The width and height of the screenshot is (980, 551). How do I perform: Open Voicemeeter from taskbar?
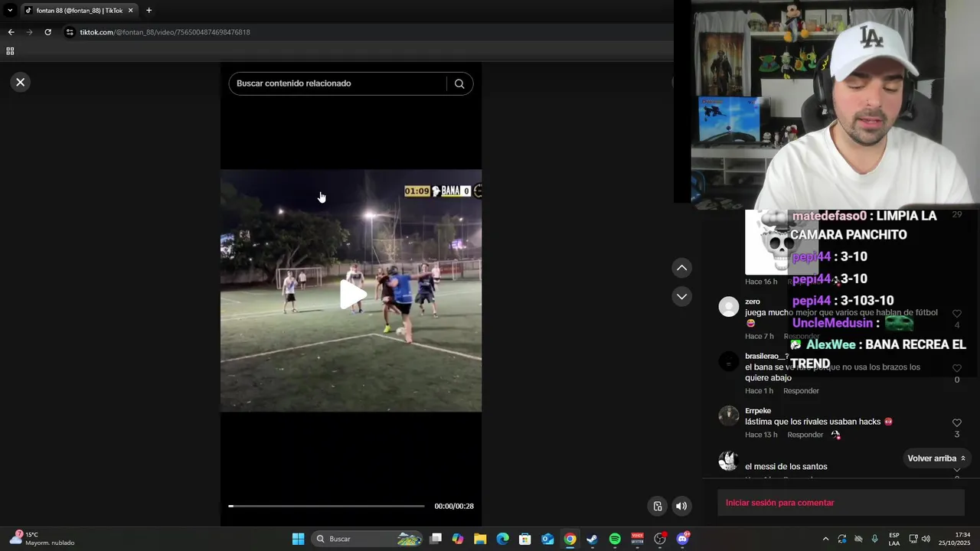[x=637, y=539]
